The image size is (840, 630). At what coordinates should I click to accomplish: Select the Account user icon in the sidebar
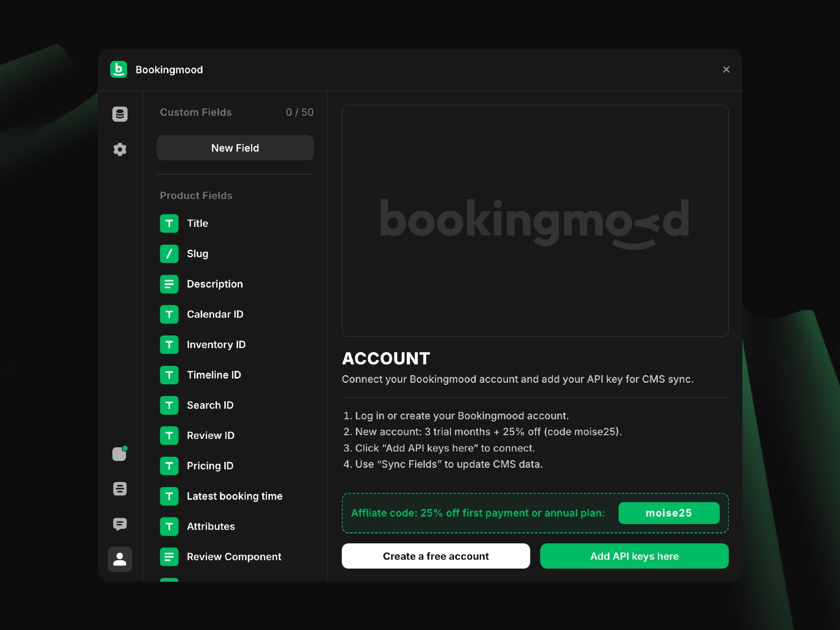click(120, 560)
